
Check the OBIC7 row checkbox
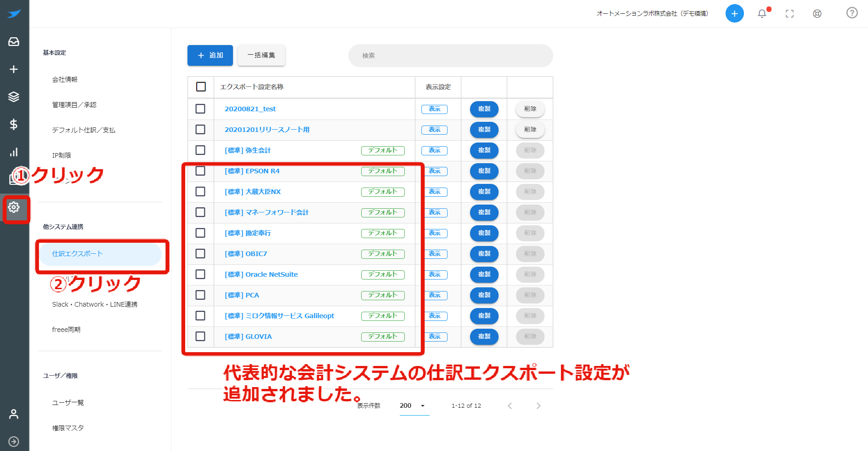coord(200,254)
